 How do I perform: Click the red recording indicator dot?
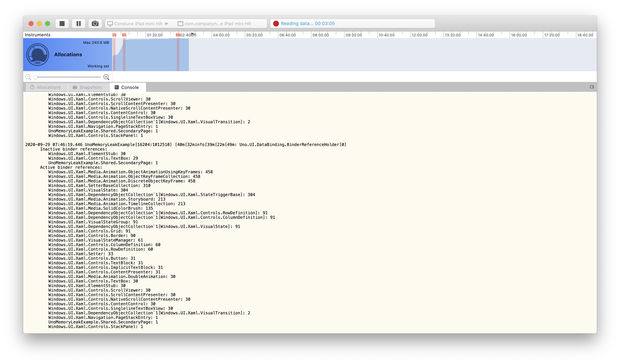point(276,23)
